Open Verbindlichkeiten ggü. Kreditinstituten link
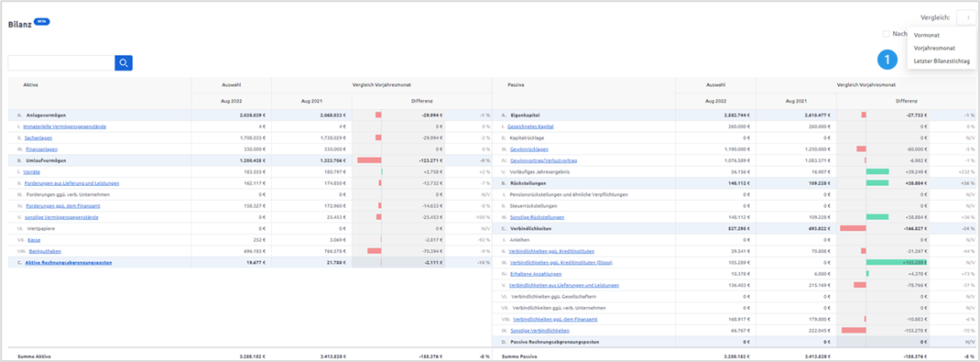The width and height of the screenshot is (980, 362). pos(552,251)
